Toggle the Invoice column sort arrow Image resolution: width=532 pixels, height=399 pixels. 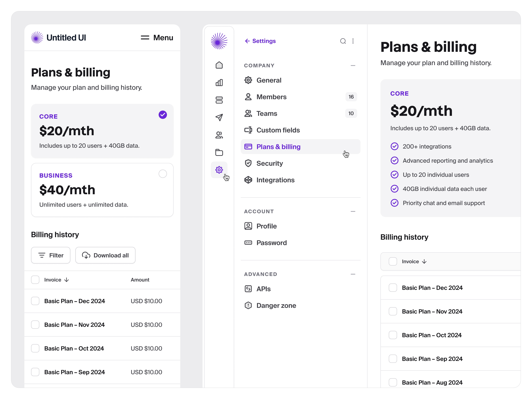click(x=66, y=280)
